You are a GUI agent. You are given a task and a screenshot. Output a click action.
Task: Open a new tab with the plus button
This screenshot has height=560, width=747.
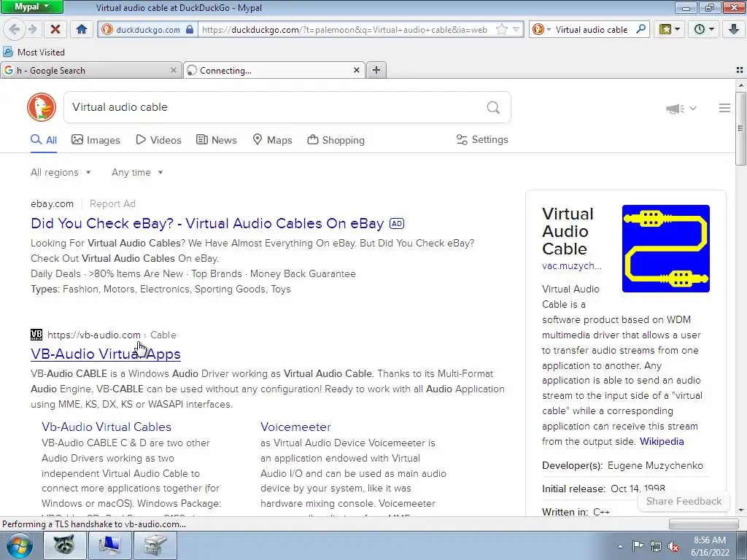376,70
